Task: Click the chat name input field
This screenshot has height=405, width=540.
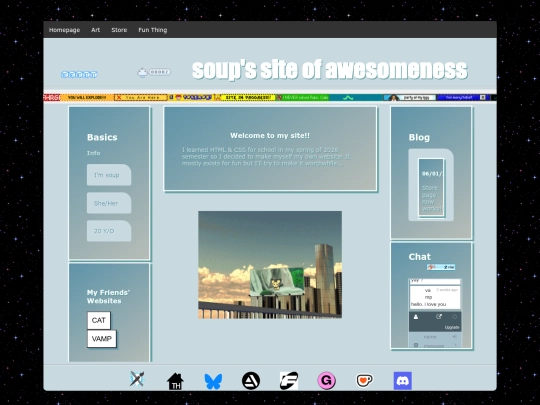Action: pos(435,337)
